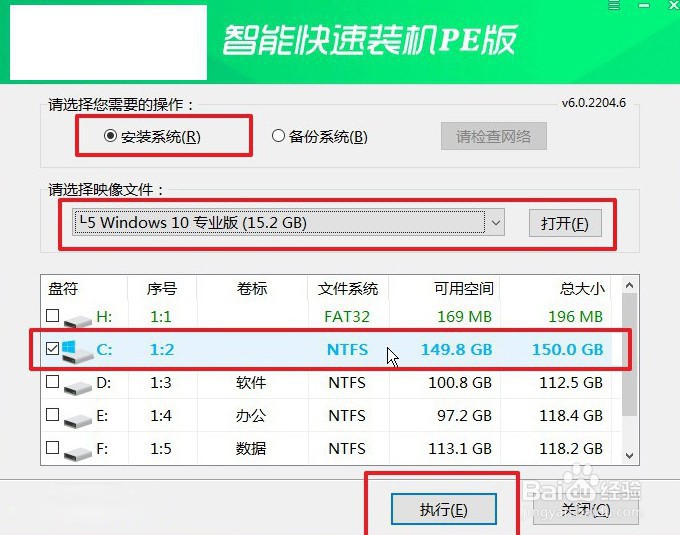Image resolution: width=680 pixels, height=535 pixels.
Task: Click the 数据 volume label
Action: (x=251, y=448)
